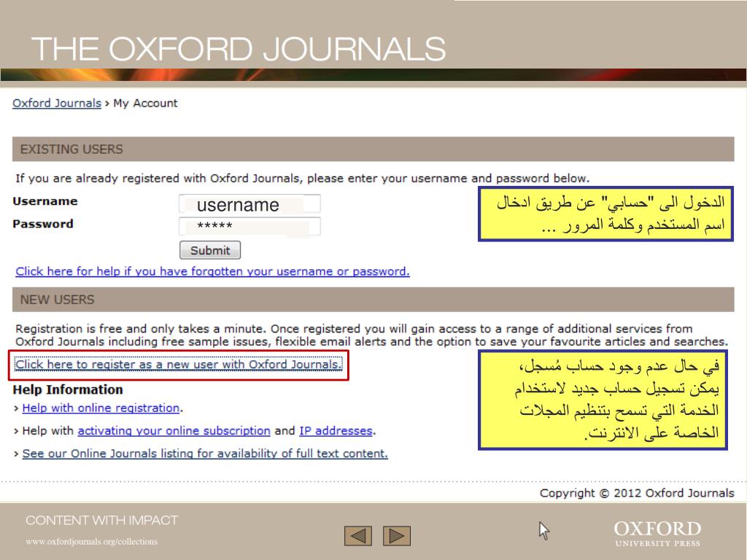Viewport: 747px width, 560px height.
Task: Open the IP addresses help link
Action: [x=336, y=431]
